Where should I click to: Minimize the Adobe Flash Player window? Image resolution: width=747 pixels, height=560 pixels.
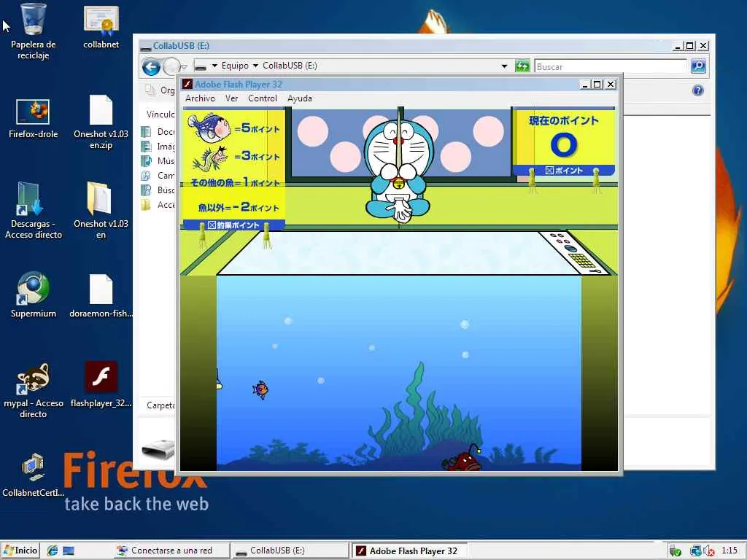(x=586, y=85)
